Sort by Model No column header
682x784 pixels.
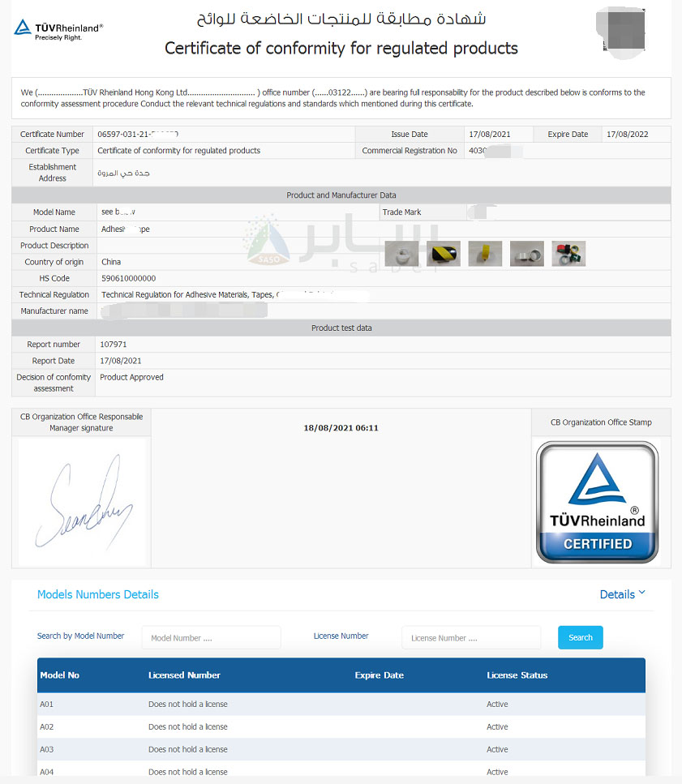(60, 675)
